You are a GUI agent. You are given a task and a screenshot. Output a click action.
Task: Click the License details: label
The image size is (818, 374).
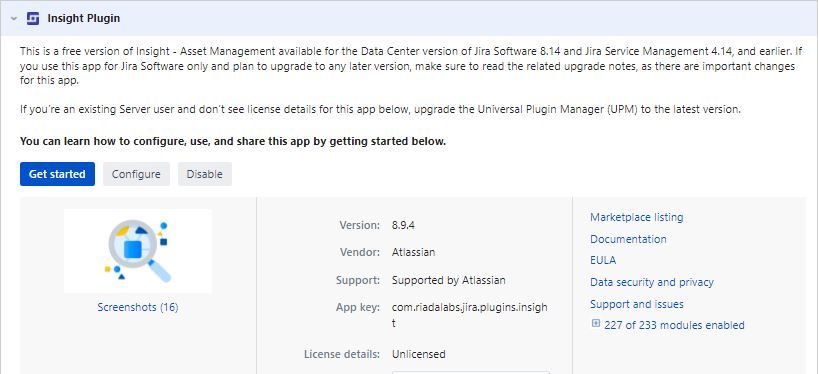click(342, 355)
